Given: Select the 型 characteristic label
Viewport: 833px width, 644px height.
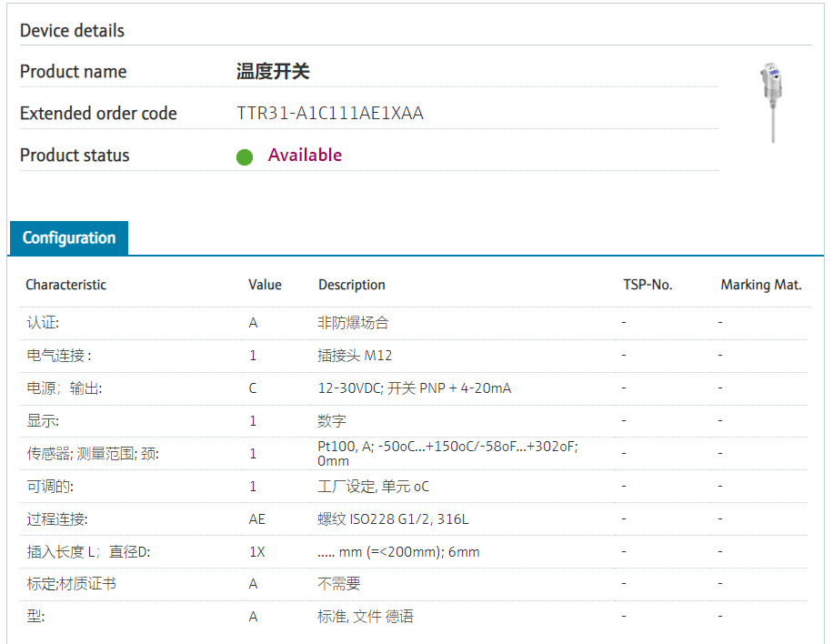Looking at the screenshot, I should [35, 617].
